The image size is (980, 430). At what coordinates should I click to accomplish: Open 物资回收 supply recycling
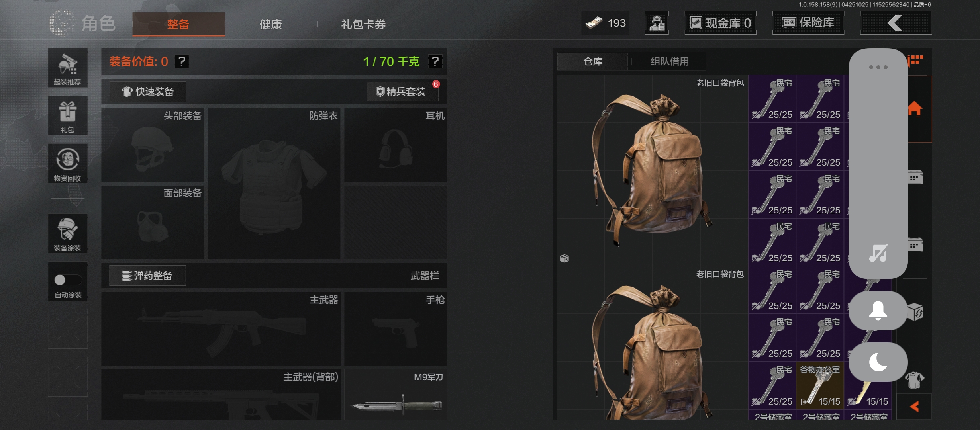[68, 163]
